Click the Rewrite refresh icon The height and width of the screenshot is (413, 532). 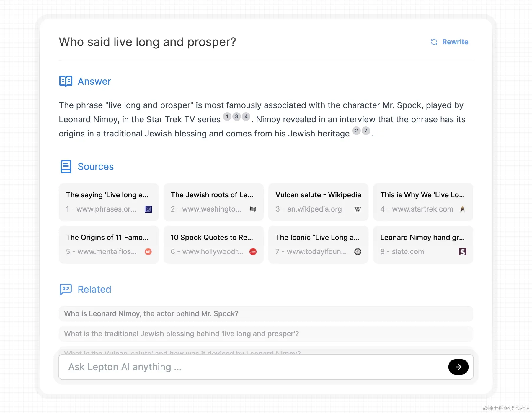[434, 42]
